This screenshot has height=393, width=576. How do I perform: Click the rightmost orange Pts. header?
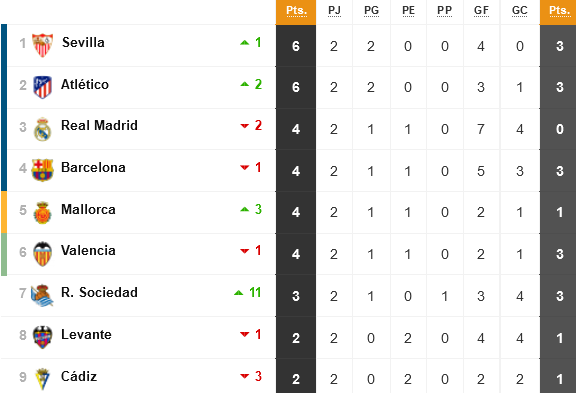558,10
